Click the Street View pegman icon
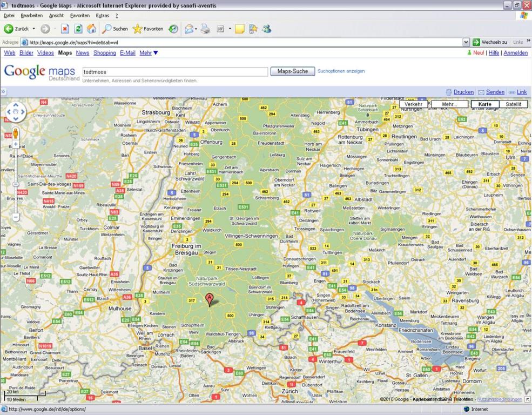Image resolution: width=532 pixels, height=415 pixels. (16, 133)
